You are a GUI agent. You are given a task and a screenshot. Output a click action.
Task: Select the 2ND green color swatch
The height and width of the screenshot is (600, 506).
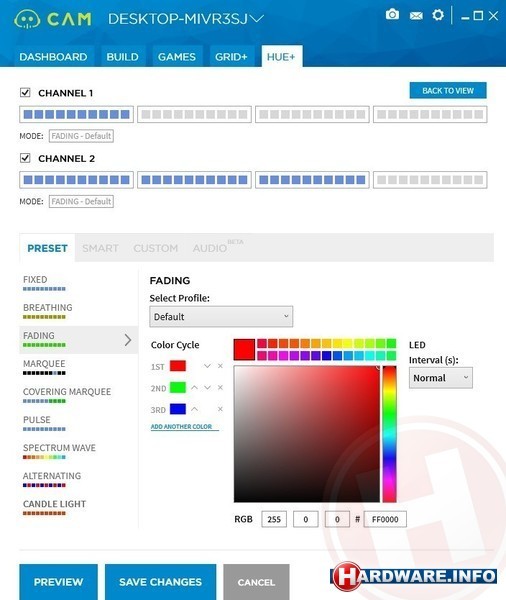tap(178, 388)
